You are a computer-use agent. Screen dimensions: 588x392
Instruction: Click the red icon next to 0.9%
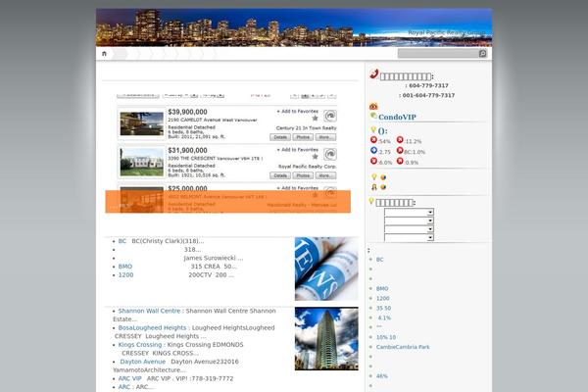click(400, 161)
